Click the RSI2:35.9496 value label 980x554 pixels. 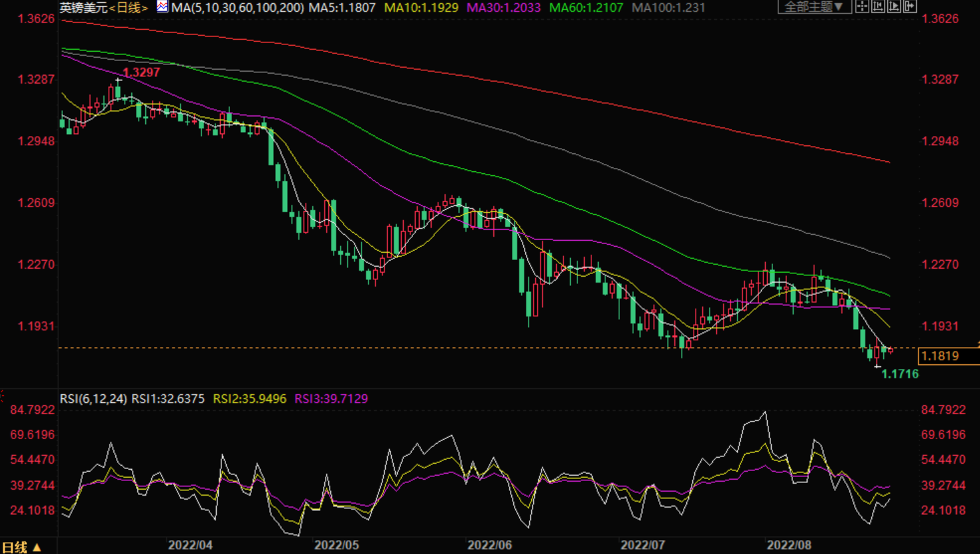pyautogui.click(x=249, y=399)
